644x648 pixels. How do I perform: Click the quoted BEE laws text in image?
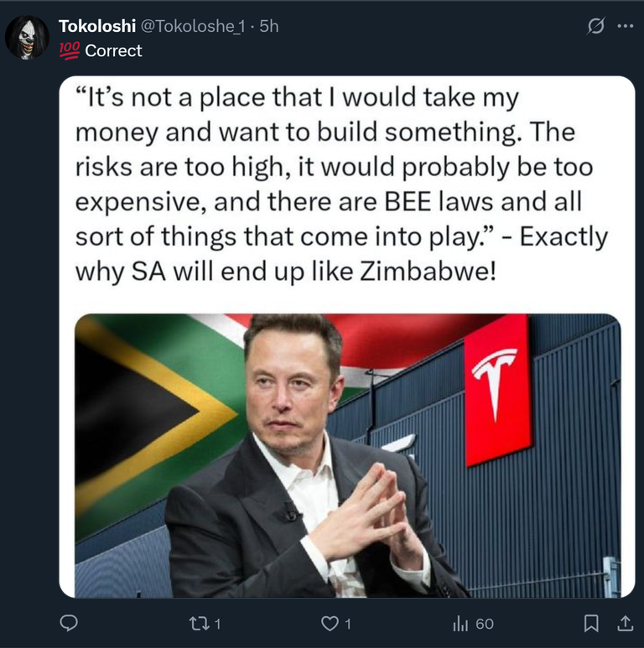(439, 202)
